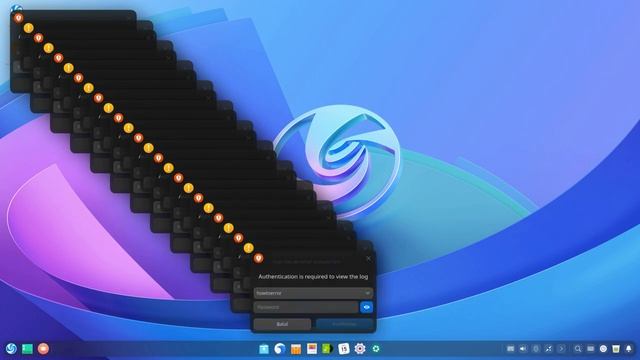Viewport: 640px width, 360px height.
Task: Click the tray icon right of search
Action: point(591,349)
